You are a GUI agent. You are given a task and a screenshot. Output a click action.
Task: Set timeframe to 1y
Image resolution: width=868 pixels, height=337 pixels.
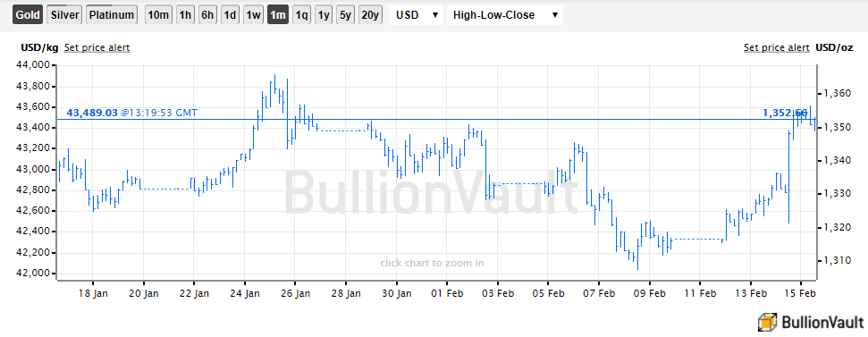point(324,15)
